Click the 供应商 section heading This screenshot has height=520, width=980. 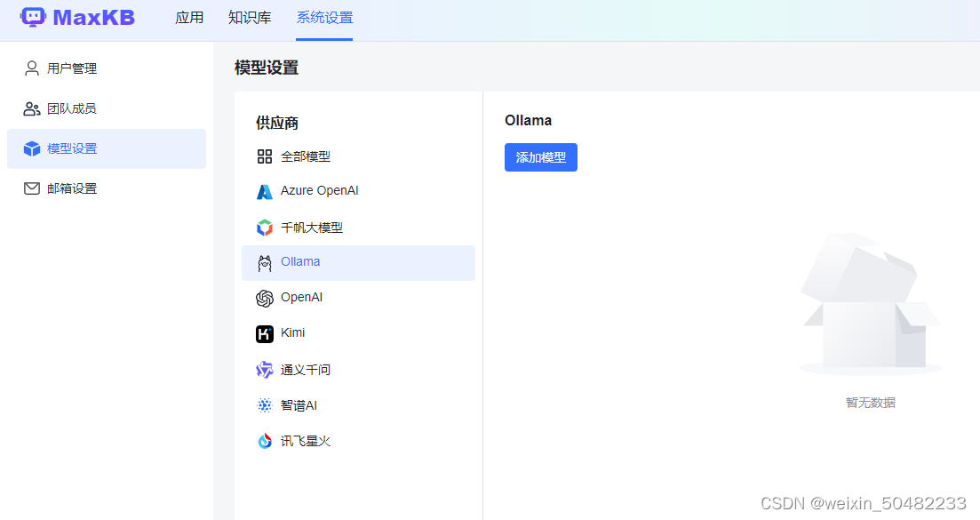coord(277,124)
